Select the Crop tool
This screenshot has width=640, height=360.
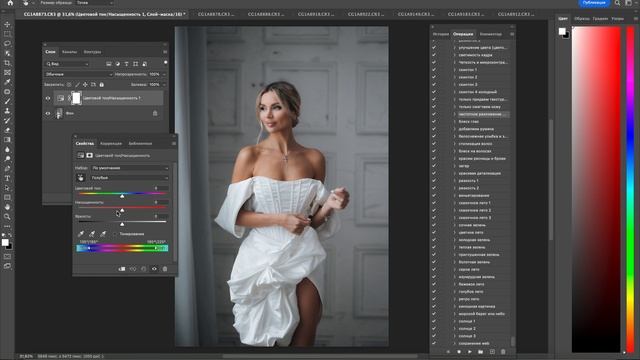pyautogui.click(x=7, y=63)
